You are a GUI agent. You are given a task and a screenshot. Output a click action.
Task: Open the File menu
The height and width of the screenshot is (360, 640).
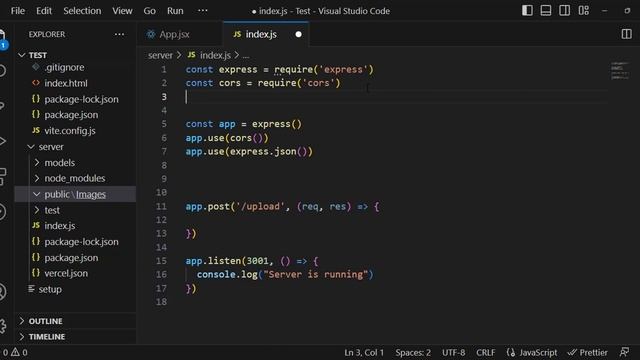tap(18, 11)
